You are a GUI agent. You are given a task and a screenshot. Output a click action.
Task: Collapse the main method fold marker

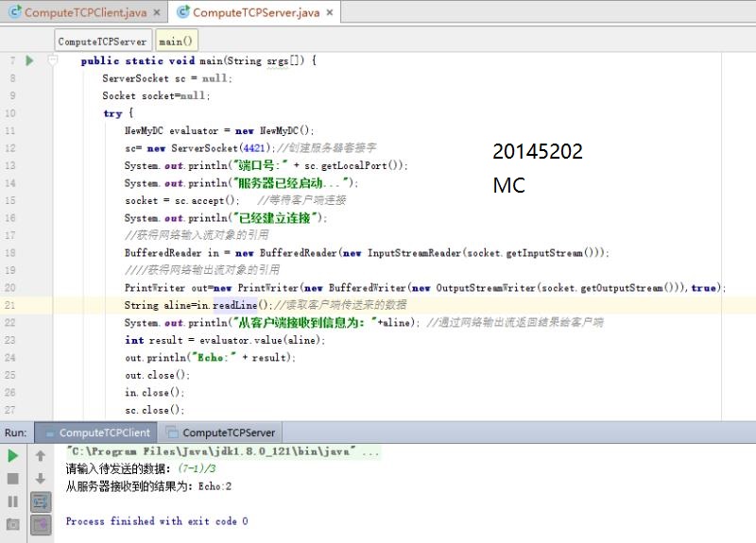click(x=52, y=60)
